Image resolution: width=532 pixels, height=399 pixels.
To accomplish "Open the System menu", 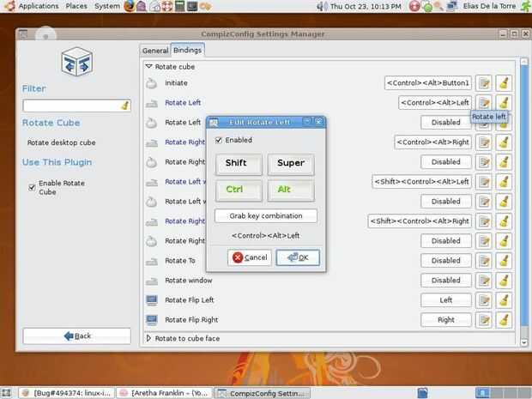I will point(107,6).
